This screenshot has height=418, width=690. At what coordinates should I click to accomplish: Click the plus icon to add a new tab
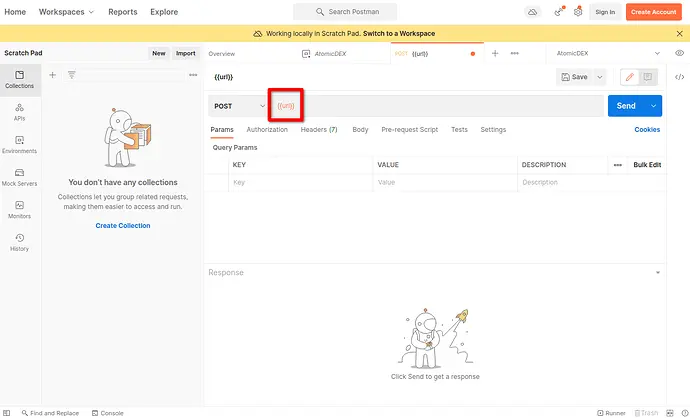coord(494,53)
